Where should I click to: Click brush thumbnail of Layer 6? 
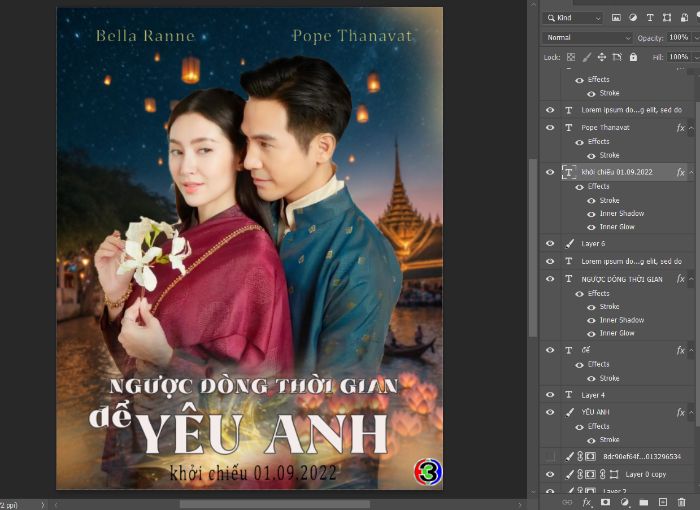pos(570,244)
